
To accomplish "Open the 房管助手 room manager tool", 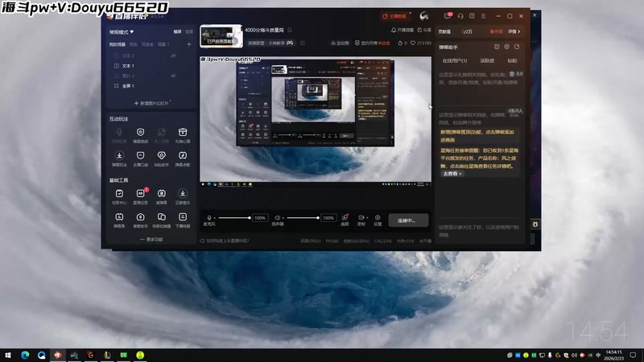I will click(x=140, y=220).
